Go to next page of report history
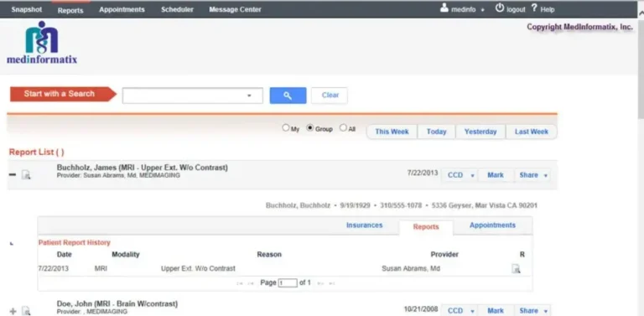This screenshot has width=644, height=316. (x=321, y=283)
